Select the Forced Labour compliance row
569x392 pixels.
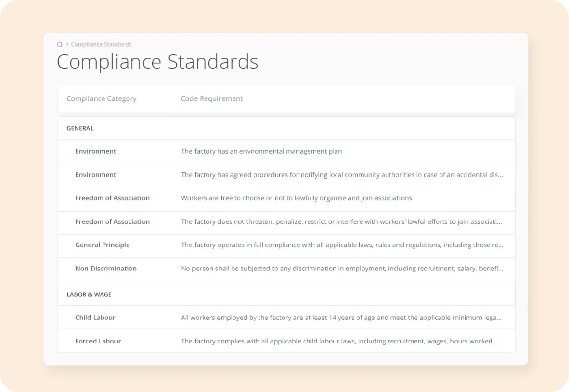pyautogui.click(x=98, y=341)
